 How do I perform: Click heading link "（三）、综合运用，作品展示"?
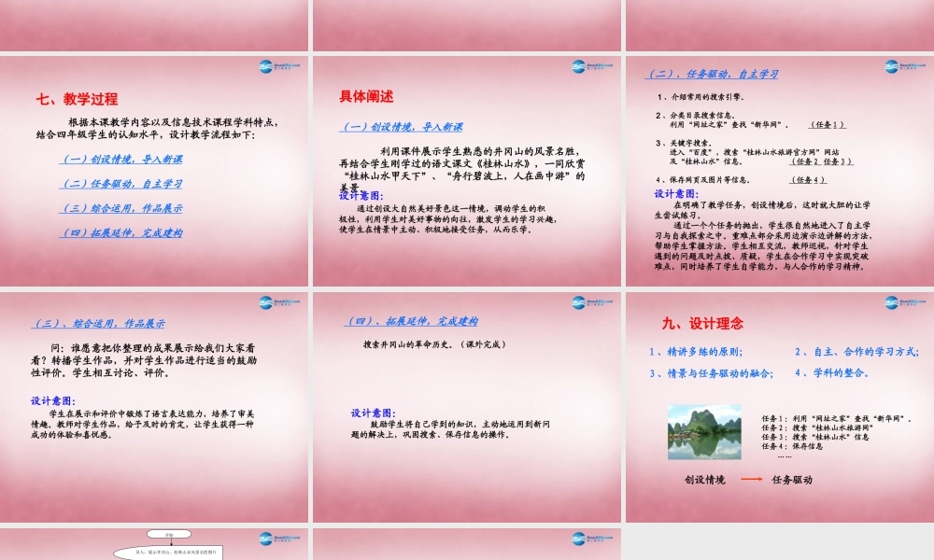pyautogui.click(x=98, y=324)
